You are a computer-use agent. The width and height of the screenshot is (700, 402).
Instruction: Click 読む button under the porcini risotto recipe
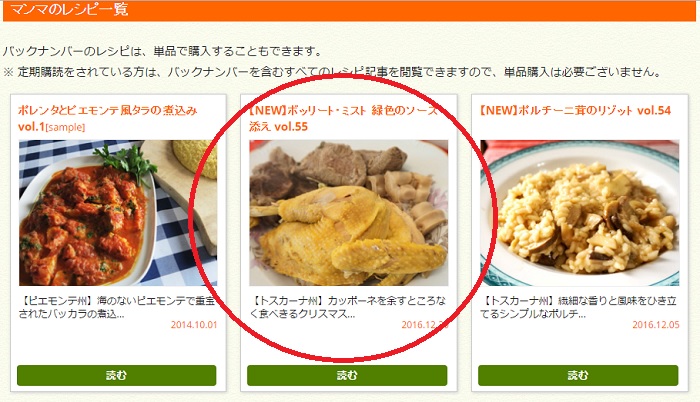click(x=578, y=375)
